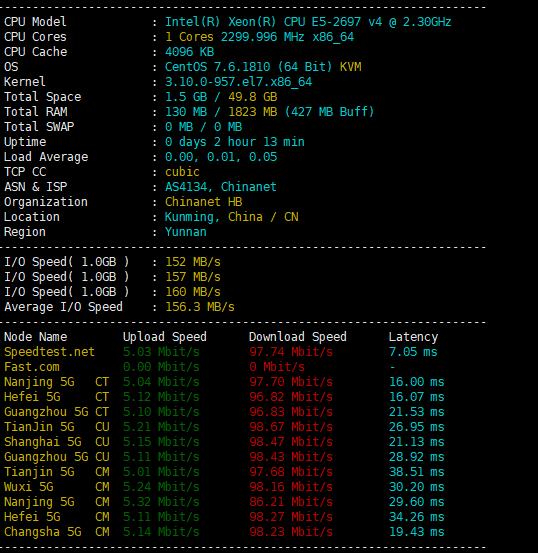Click the Changsha 5G latency 19.43 ms
Viewport: 538px width, 553px height.
pyautogui.click(x=416, y=532)
